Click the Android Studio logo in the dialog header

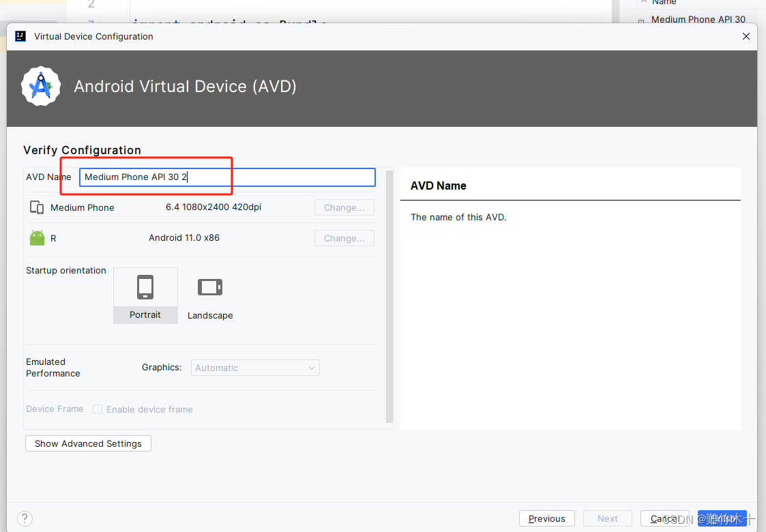(x=40, y=87)
